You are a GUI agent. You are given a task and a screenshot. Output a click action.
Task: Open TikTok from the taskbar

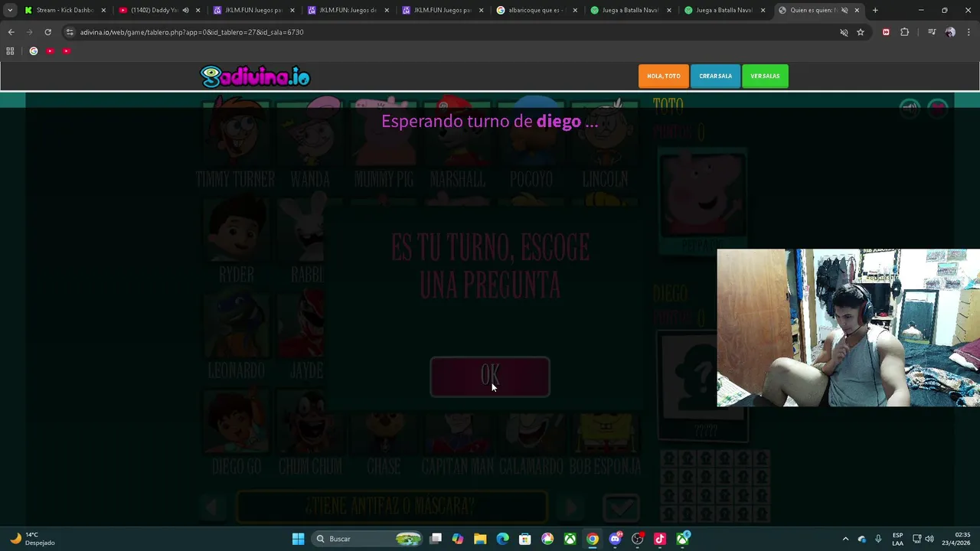click(x=660, y=539)
